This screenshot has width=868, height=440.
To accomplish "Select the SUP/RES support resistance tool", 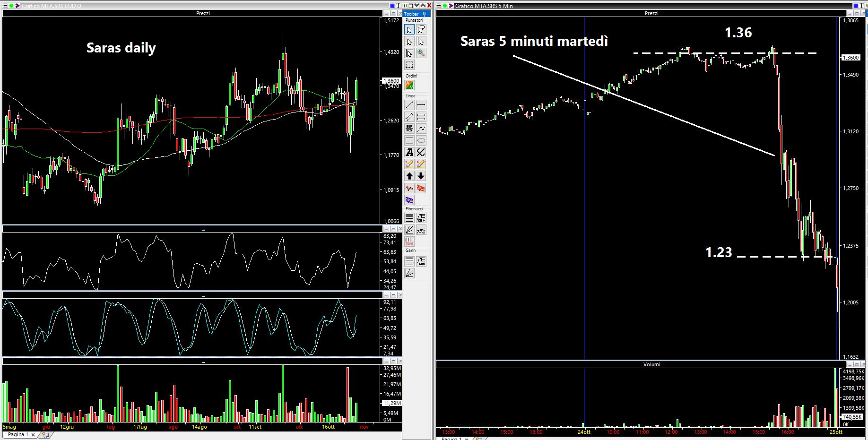I will click(409, 129).
